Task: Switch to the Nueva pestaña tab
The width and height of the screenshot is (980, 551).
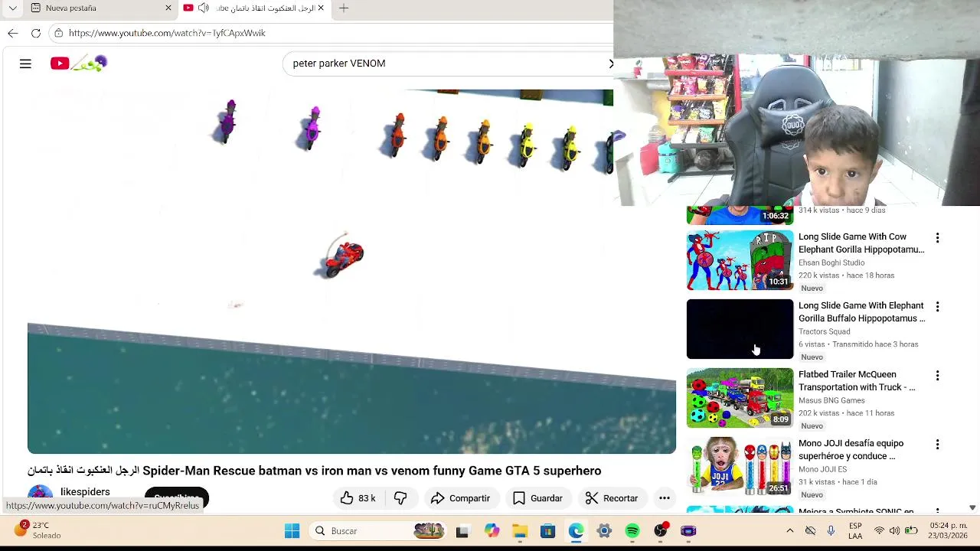Action: [x=100, y=8]
